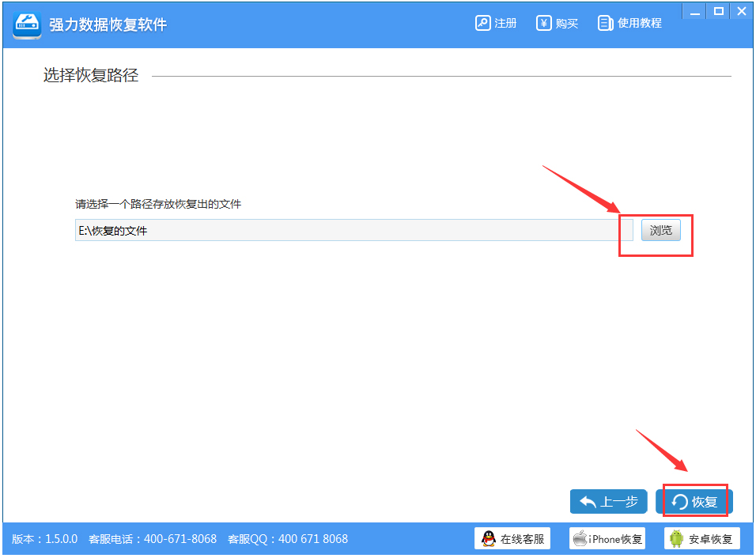
Task: Click the QQ penguin icon on 在线客服
Action: click(488, 538)
